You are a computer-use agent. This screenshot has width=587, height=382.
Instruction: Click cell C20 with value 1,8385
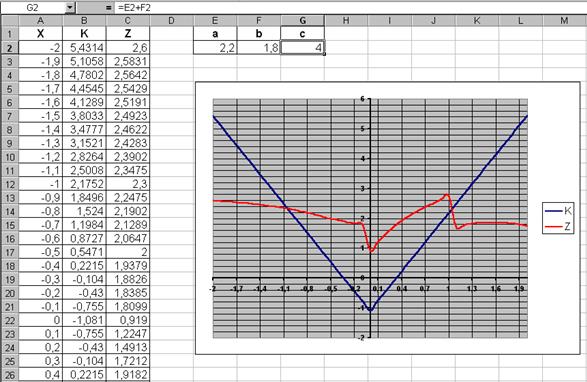pyautogui.click(x=128, y=293)
